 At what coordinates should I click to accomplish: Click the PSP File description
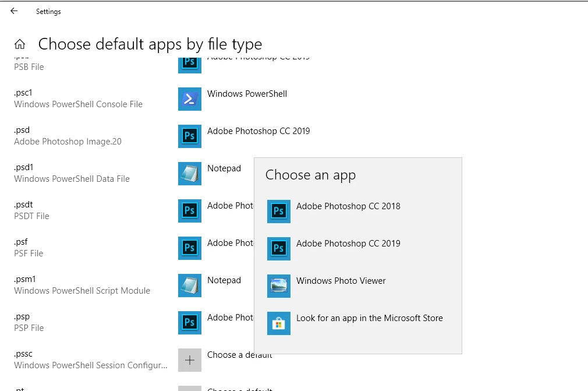coord(29,327)
